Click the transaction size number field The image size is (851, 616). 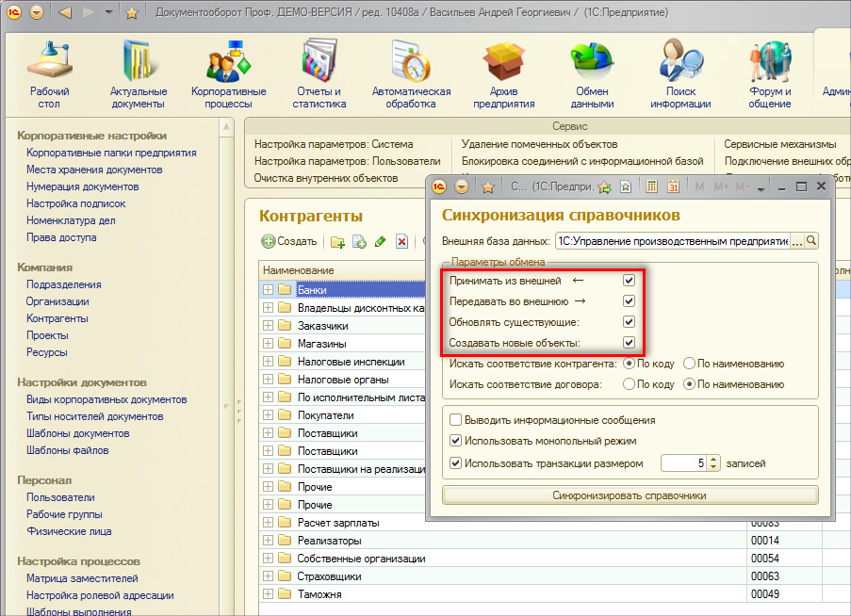click(684, 463)
